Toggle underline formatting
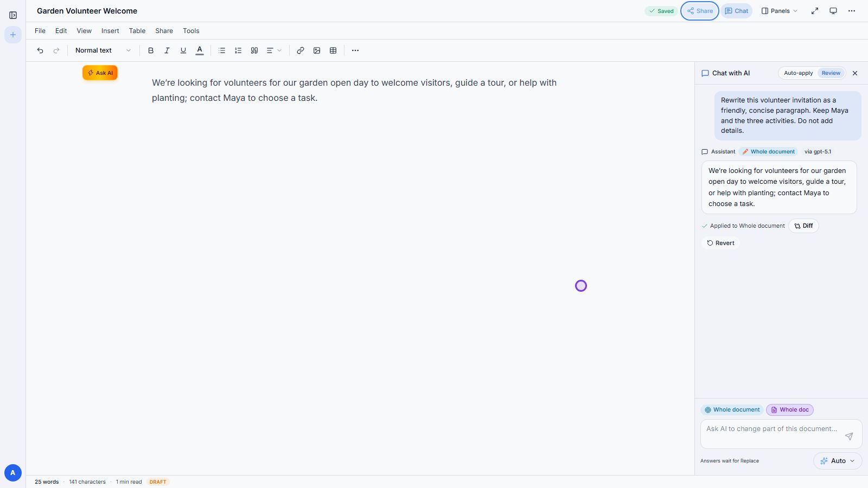868x488 pixels. [x=183, y=50]
